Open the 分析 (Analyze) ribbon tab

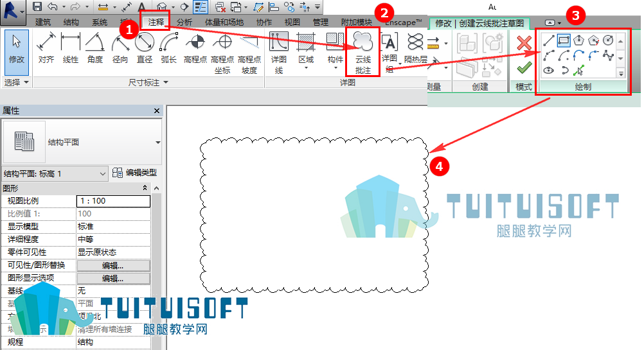pos(184,22)
